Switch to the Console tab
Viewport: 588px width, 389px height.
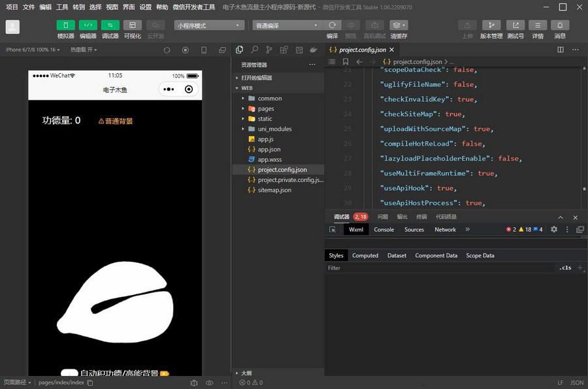click(384, 230)
